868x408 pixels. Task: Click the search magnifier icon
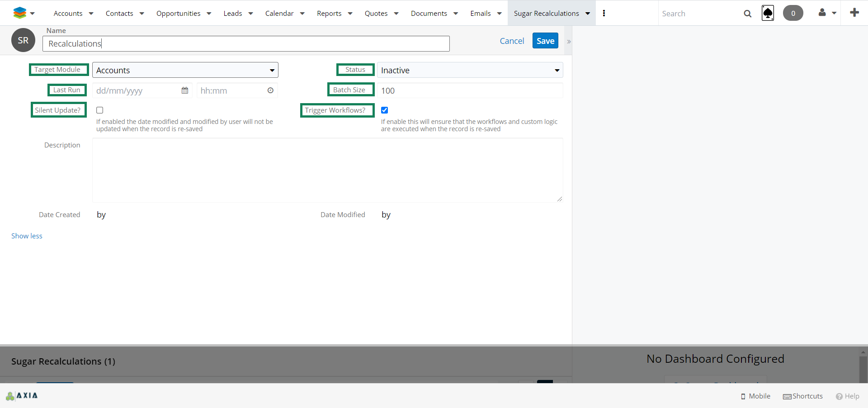747,14
